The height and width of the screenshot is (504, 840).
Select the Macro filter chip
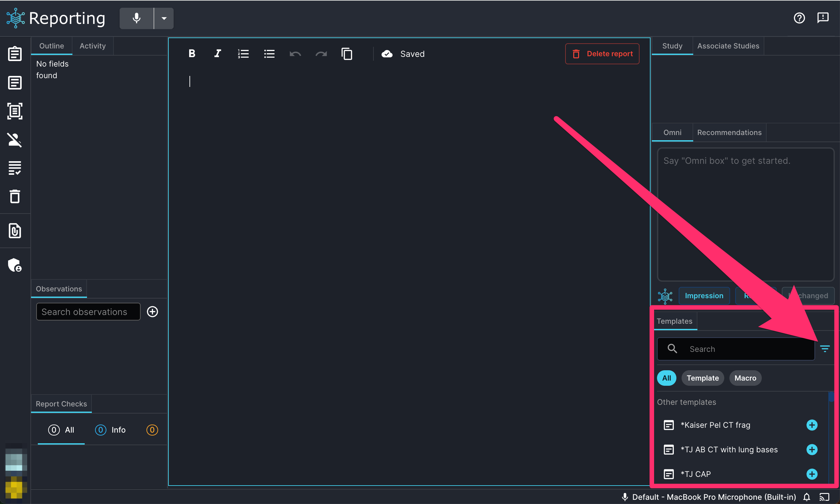tap(745, 378)
